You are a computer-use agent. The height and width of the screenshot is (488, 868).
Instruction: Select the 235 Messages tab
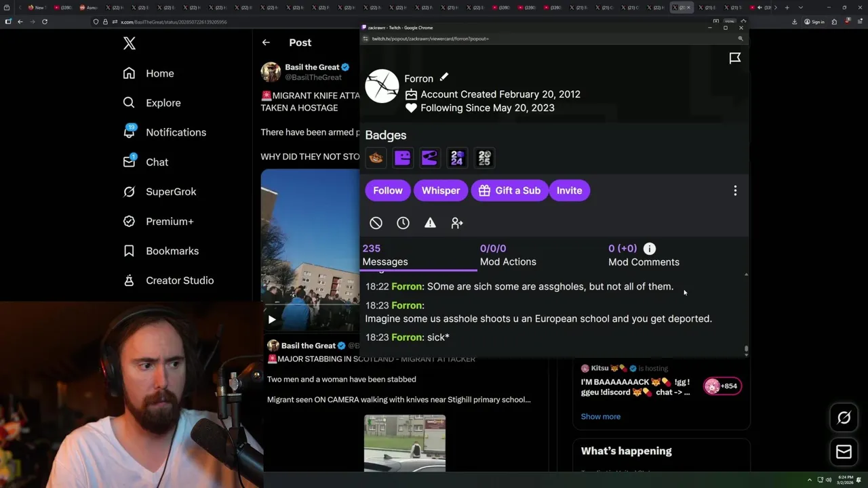[x=419, y=256]
